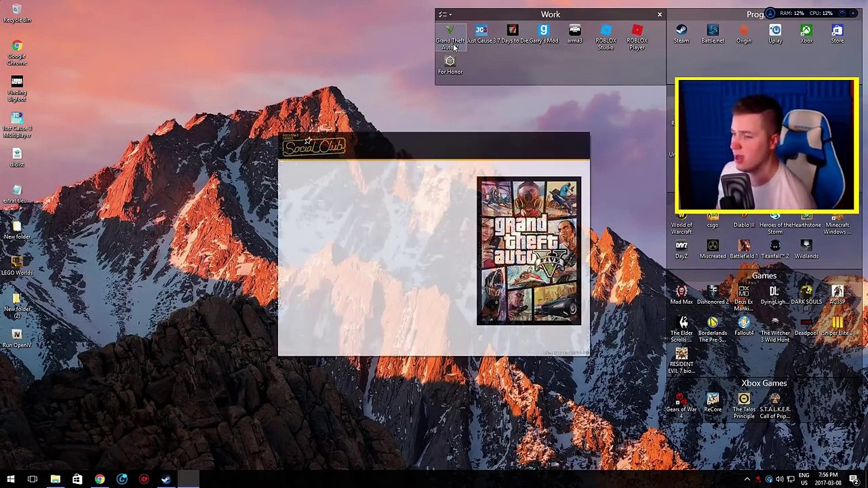The height and width of the screenshot is (488, 868).
Task: Open the Steam launcher shortcut
Action: (682, 34)
